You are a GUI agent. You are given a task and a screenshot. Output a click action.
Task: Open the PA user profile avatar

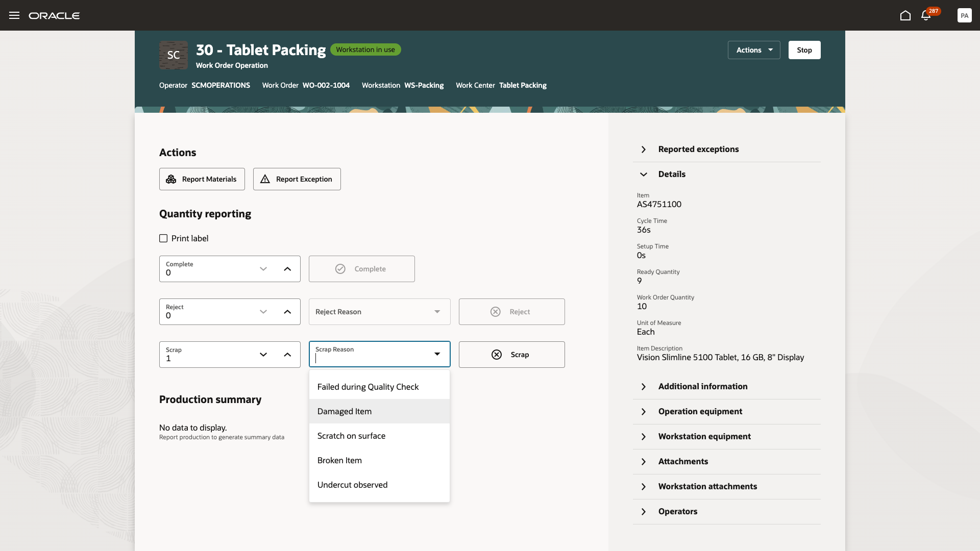(x=964, y=15)
